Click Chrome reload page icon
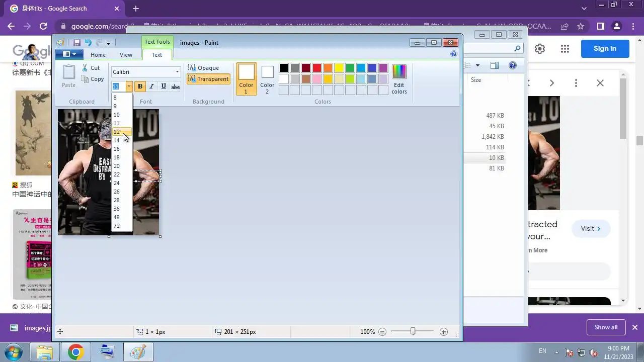Image resolution: width=644 pixels, height=362 pixels. point(43,26)
